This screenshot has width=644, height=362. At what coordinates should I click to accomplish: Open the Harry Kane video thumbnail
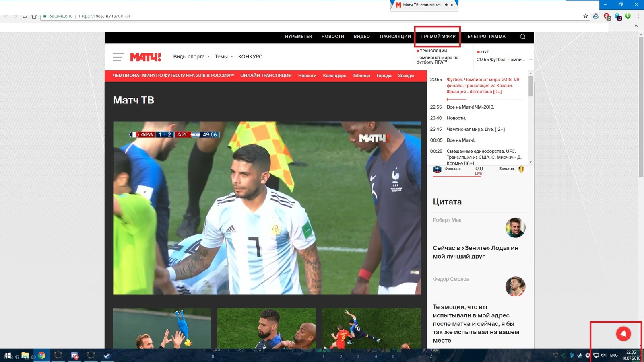coord(162,328)
